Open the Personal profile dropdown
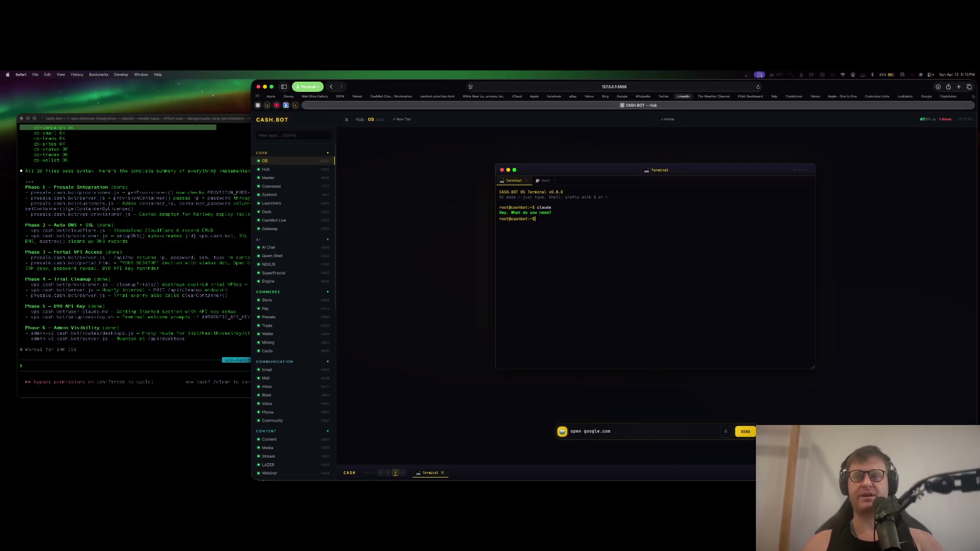This screenshot has width=980, height=551. [x=308, y=87]
